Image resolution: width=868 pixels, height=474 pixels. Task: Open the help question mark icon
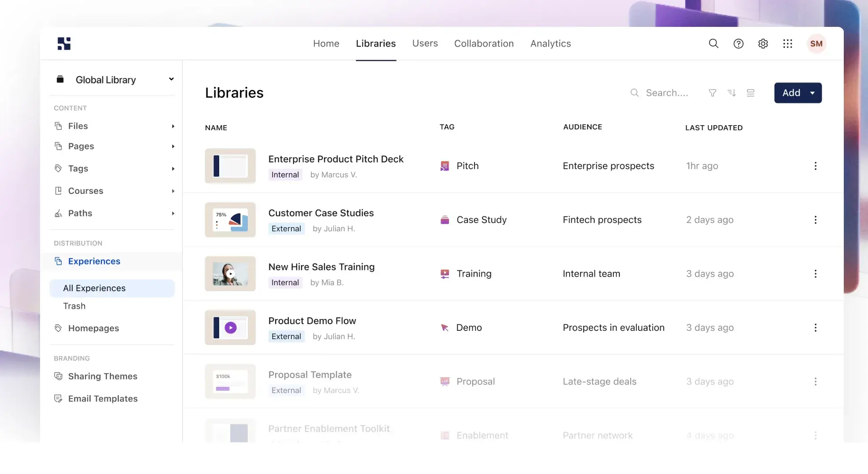(x=738, y=44)
